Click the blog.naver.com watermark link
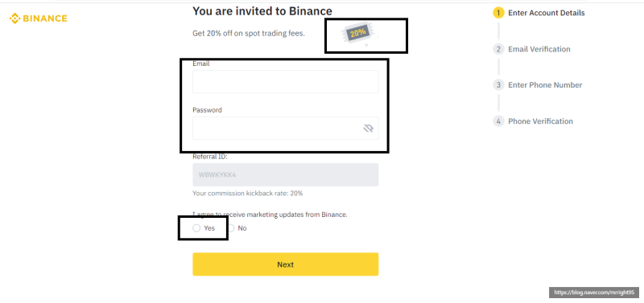This screenshot has width=644, height=303. (594, 293)
